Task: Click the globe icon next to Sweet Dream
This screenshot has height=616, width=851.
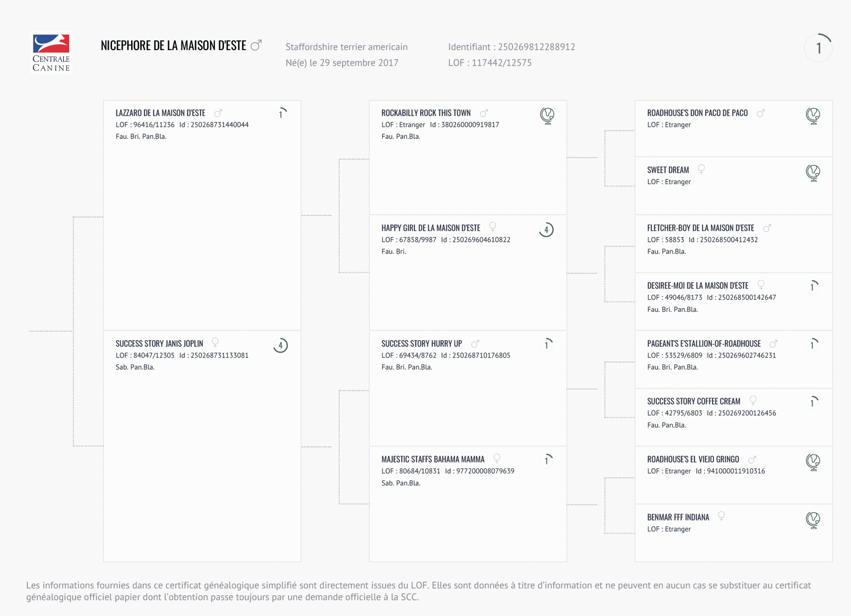Action: tap(813, 173)
